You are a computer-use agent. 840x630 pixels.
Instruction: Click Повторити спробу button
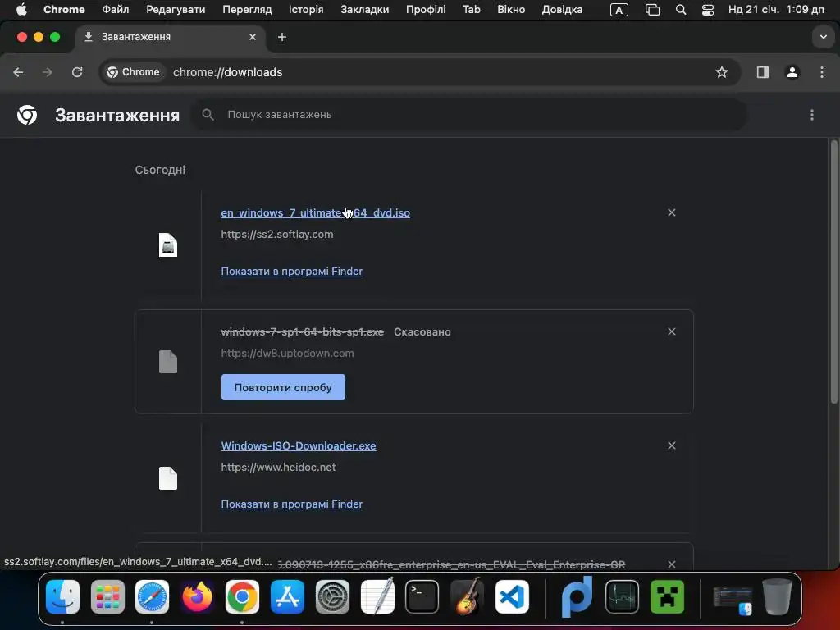click(283, 387)
